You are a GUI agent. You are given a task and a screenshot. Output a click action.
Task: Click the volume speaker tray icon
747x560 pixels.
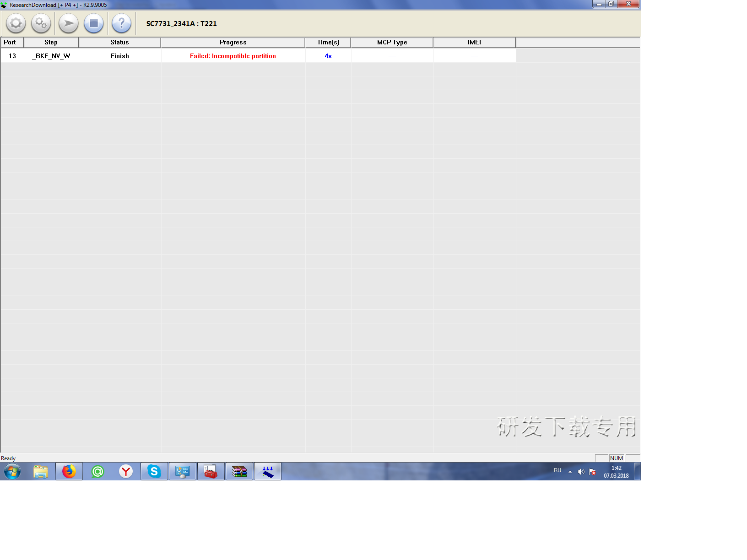[x=581, y=471]
